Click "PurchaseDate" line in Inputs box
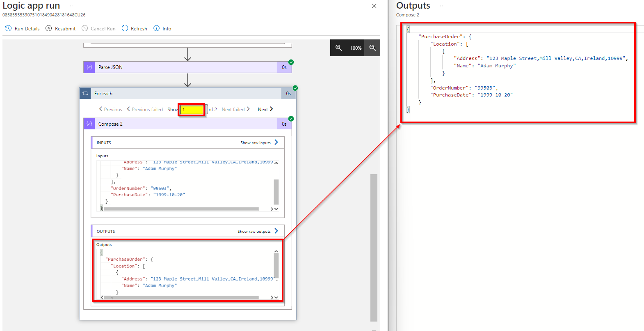This screenshot has width=644, height=331. (148, 195)
